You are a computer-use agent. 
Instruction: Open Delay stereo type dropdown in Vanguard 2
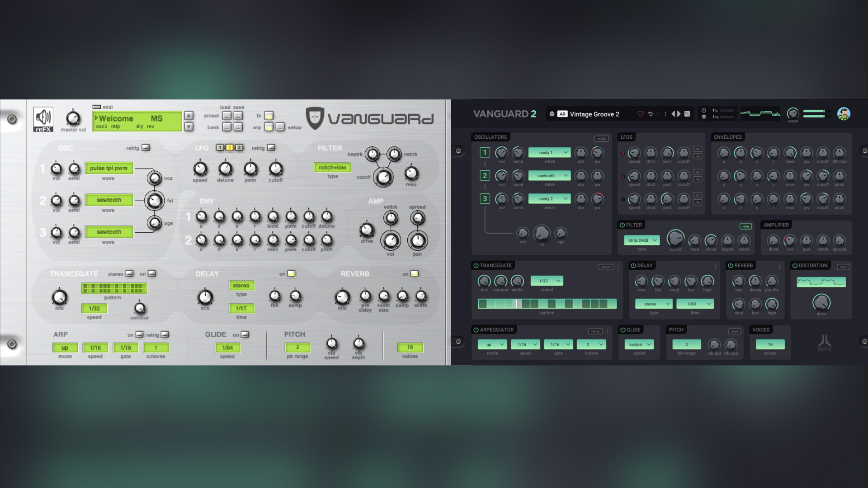tap(653, 304)
